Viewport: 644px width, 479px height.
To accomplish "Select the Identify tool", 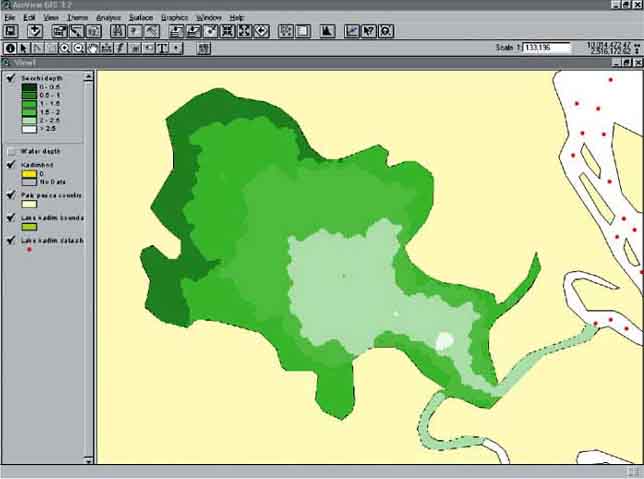I will pos(11,47).
